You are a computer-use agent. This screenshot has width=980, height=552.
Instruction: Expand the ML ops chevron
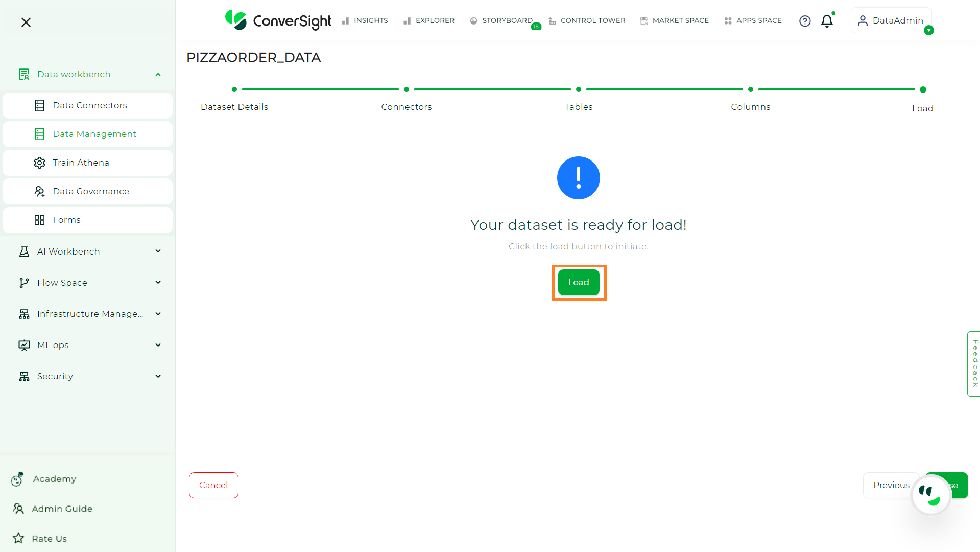click(x=158, y=345)
